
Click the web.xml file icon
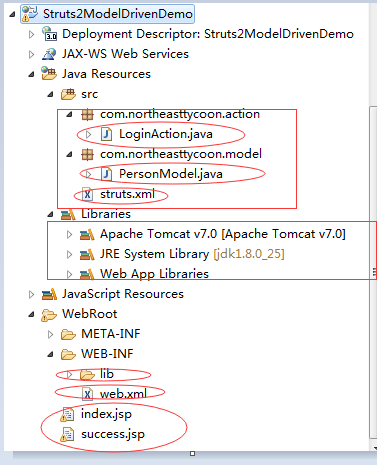coord(87,394)
